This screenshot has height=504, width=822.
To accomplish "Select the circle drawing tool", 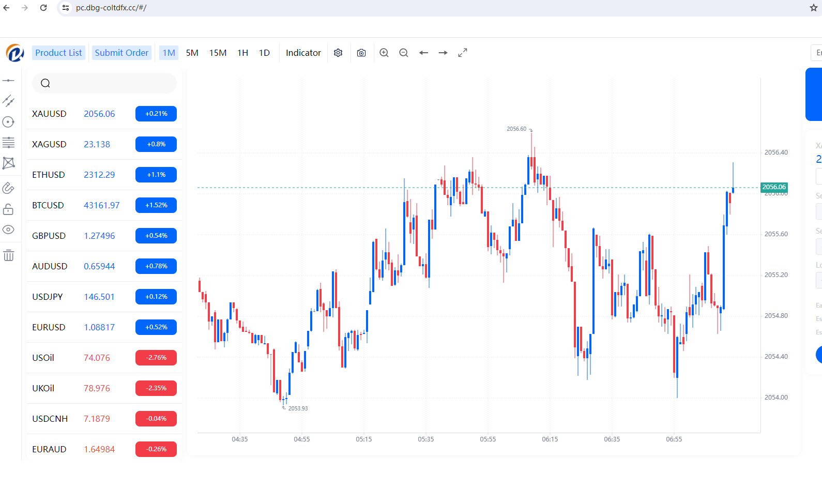I will [x=8, y=122].
